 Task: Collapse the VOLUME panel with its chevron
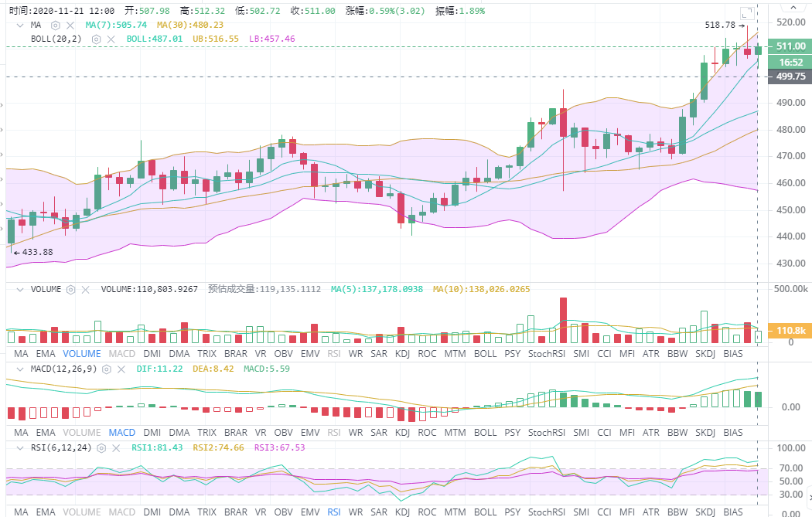click(x=20, y=288)
